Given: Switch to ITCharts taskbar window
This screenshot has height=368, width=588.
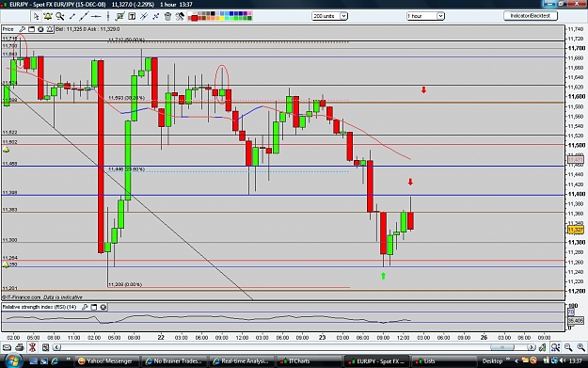Looking at the screenshot, I should pyautogui.click(x=308, y=361).
